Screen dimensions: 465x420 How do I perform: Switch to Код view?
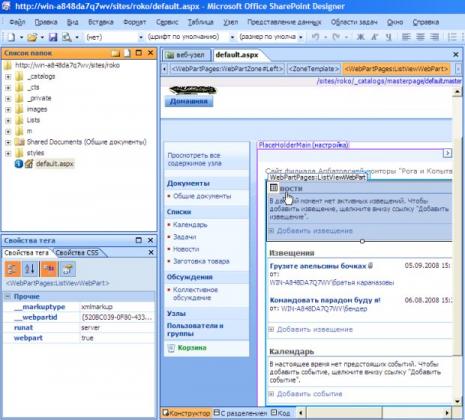(280, 413)
